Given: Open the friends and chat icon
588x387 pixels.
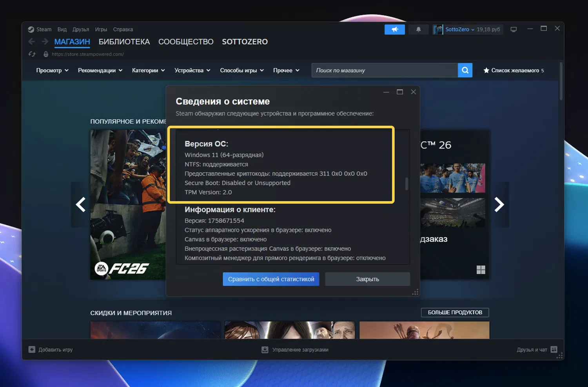Looking at the screenshot, I should pos(554,349).
